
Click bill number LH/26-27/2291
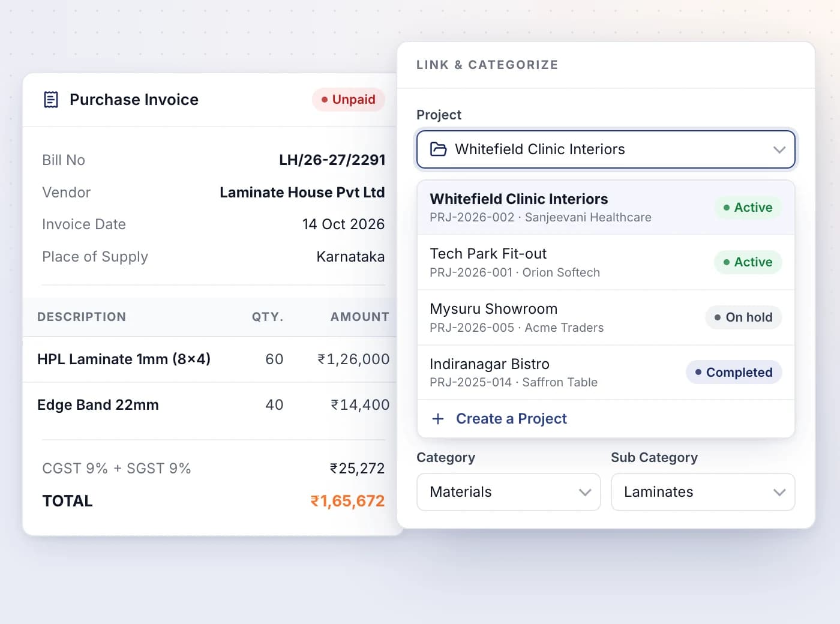tap(332, 160)
